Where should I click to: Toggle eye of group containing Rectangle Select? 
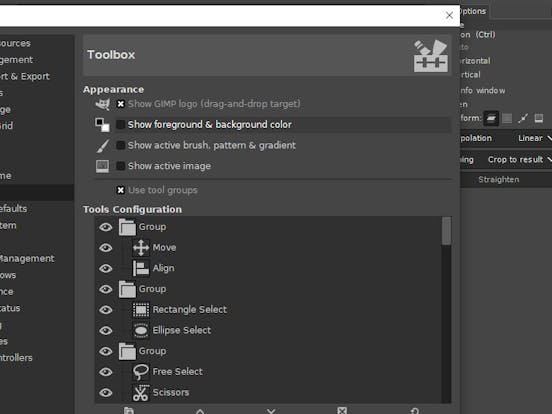pyautogui.click(x=106, y=289)
